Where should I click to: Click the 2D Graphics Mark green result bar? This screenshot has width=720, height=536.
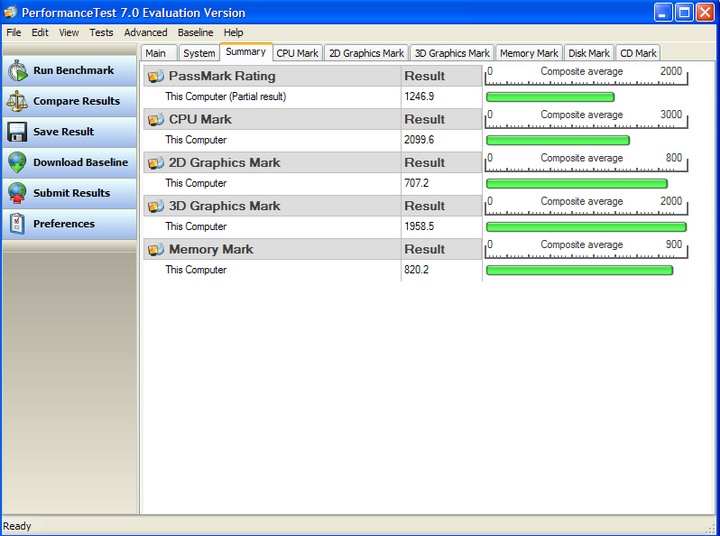577,184
